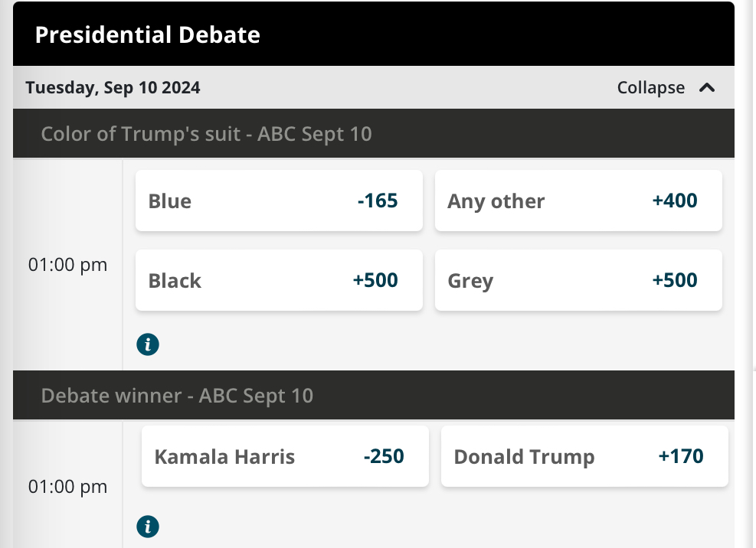Click the +400 odds value
This screenshot has width=756, height=548.
(675, 201)
